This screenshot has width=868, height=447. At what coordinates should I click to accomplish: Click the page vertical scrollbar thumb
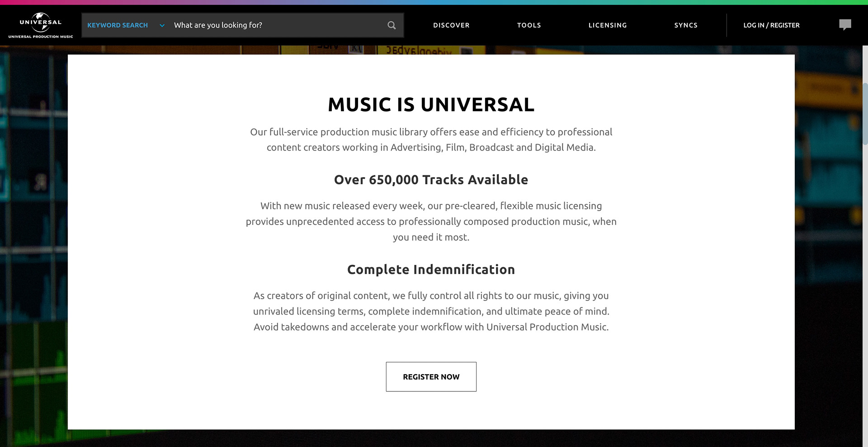click(865, 114)
